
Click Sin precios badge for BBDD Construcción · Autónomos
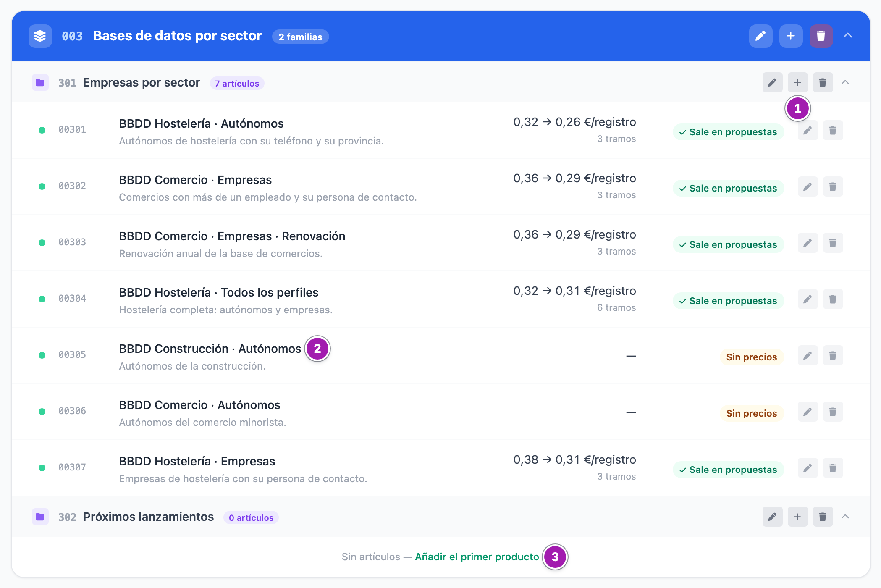point(752,357)
